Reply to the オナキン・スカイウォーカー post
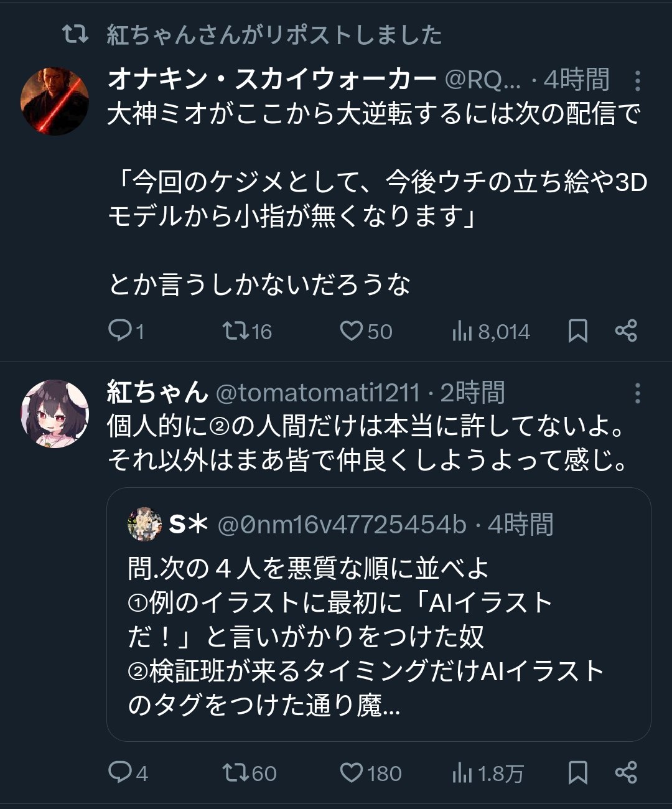This screenshot has width=672, height=809. [119, 330]
